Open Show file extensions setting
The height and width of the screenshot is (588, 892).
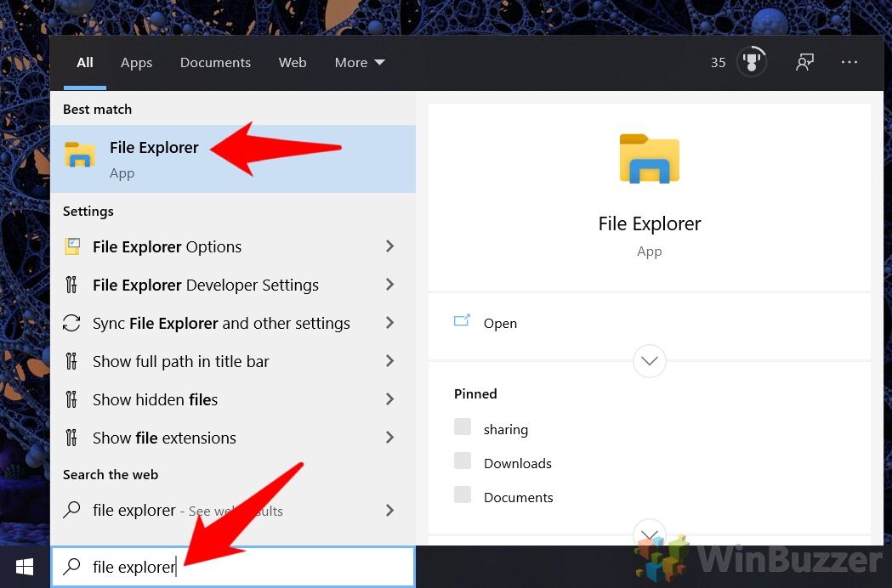coord(164,438)
